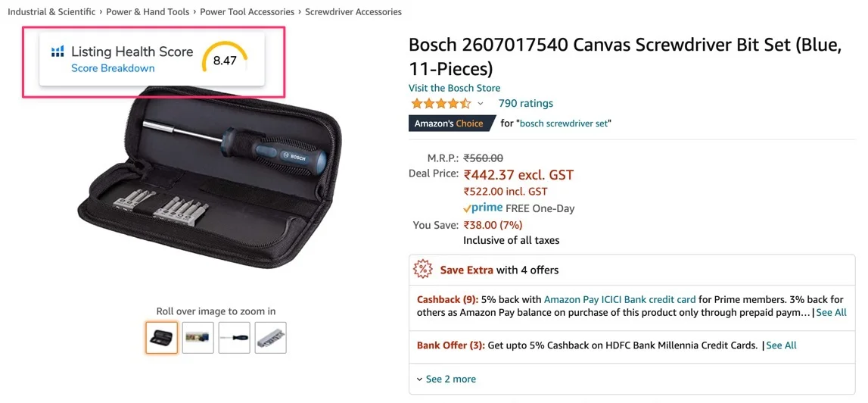Navigate to Power & Hand Tools breadcrumb
The image size is (868, 403).
coord(148,11)
